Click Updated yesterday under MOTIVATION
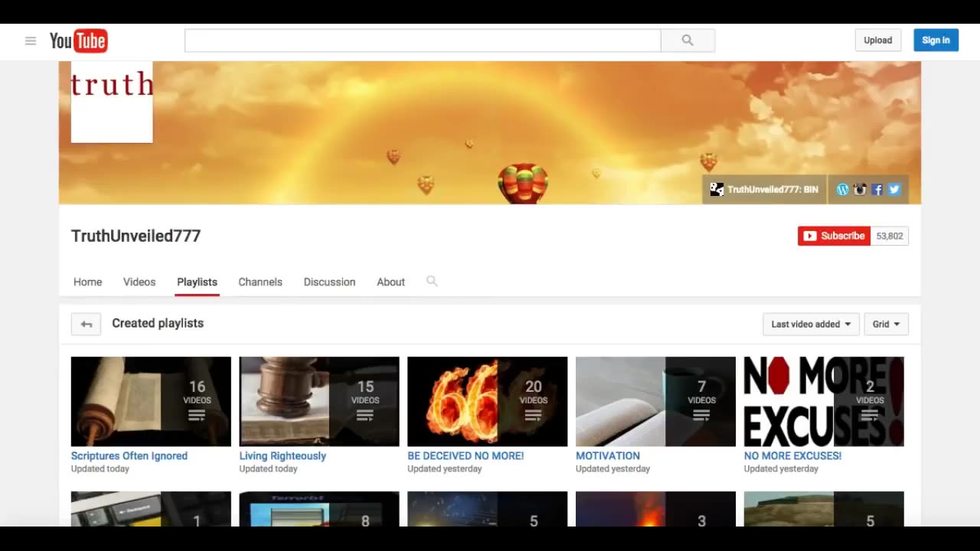Viewport: 980px width, 551px height. click(x=612, y=468)
